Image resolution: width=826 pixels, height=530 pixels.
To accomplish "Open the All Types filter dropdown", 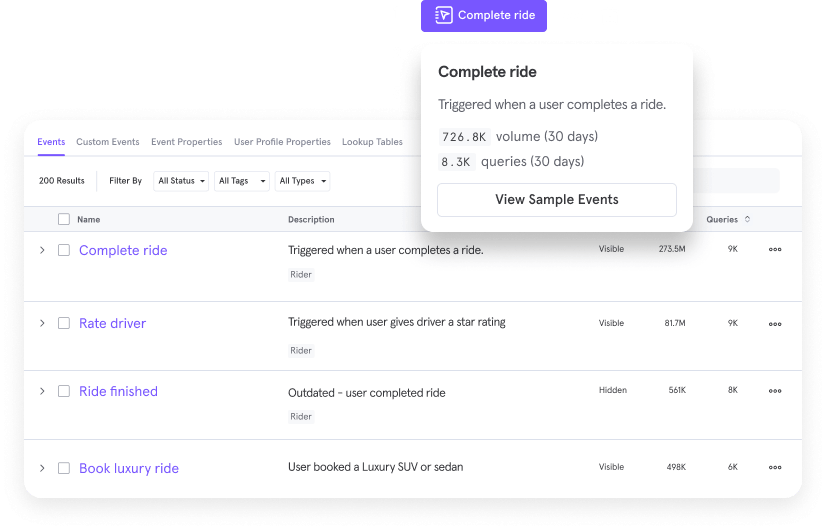I will click(302, 181).
